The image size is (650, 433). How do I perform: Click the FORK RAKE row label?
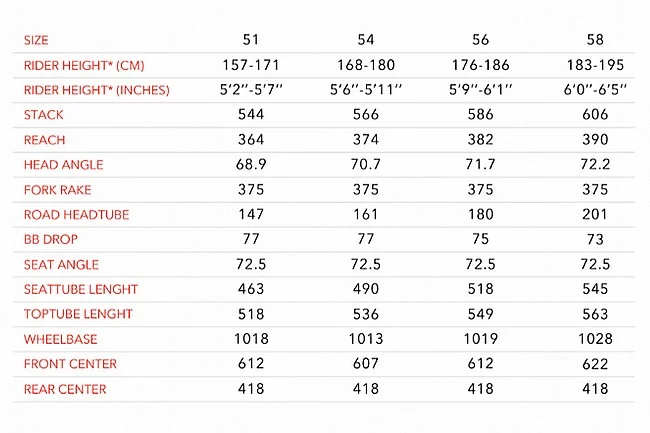57,190
